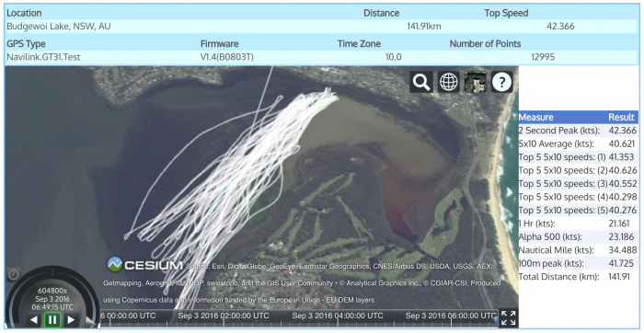Pause the animation playback
Viewport: 644px width, 333px height.
point(52,319)
